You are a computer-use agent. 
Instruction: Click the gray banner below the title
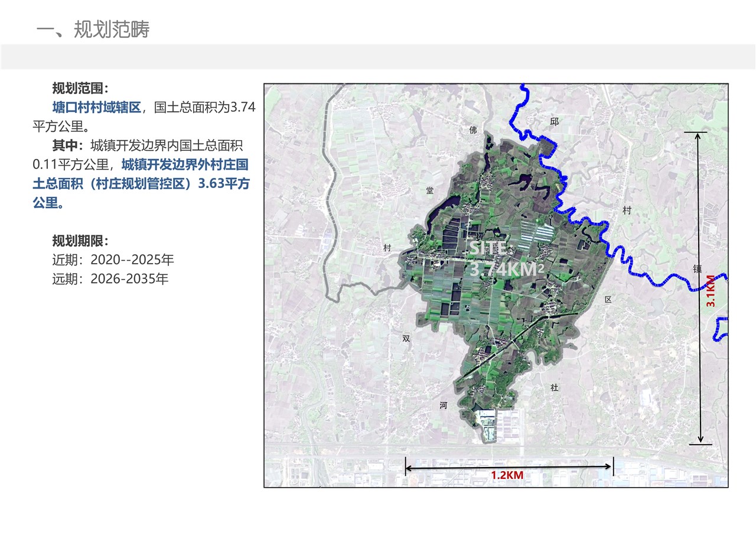(378, 57)
